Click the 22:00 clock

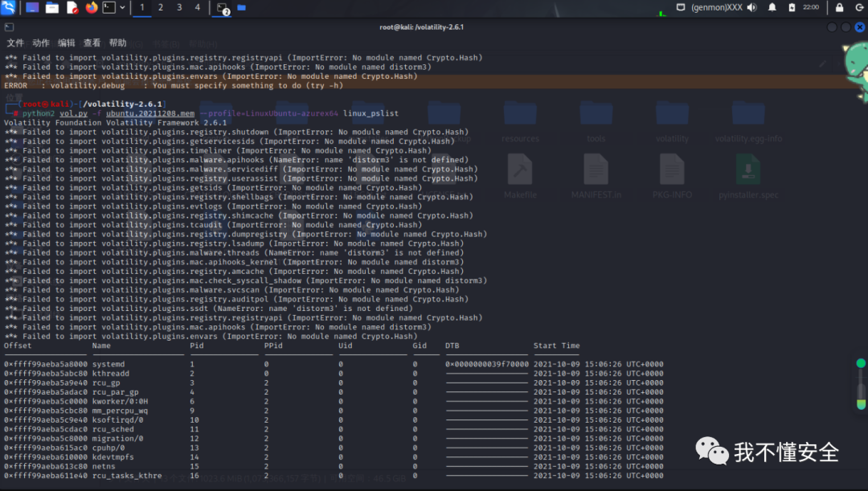811,7
